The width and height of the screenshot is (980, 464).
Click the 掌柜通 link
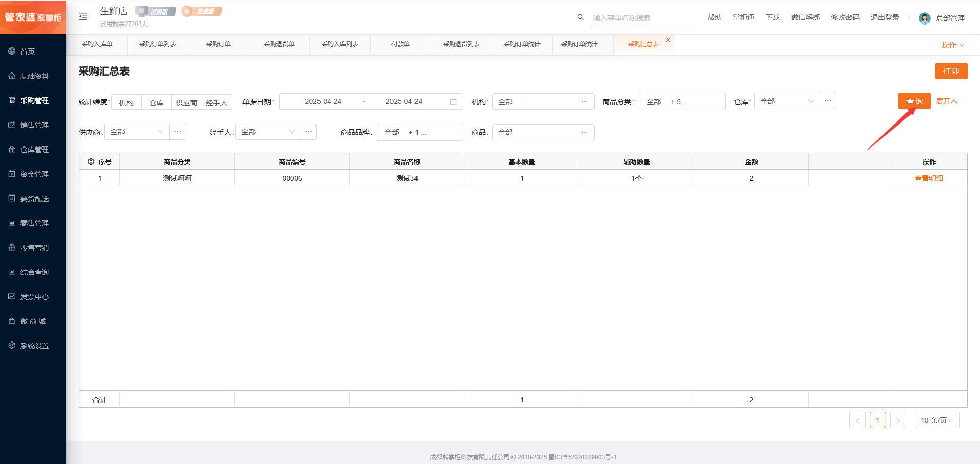[744, 17]
